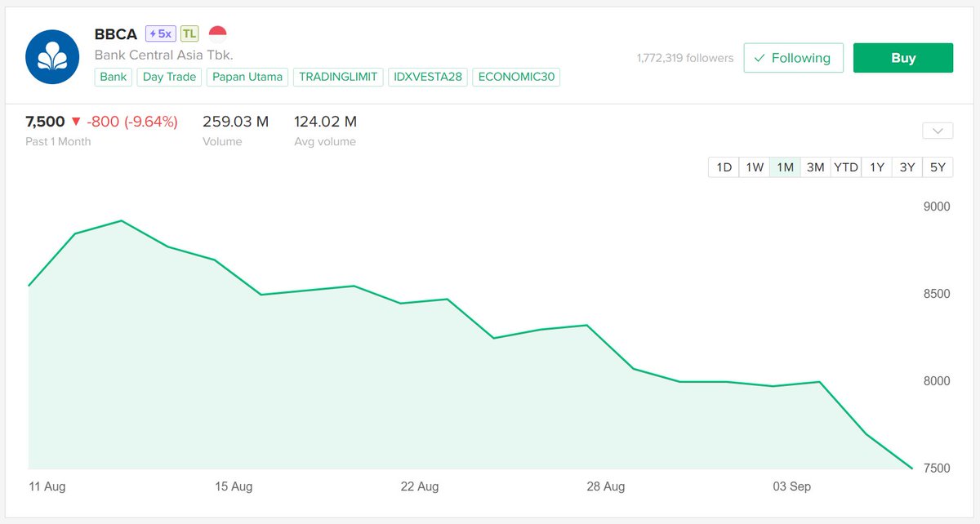Click the Past 1 Month label
The width and height of the screenshot is (980, 524).
click(x=58, y=141)
